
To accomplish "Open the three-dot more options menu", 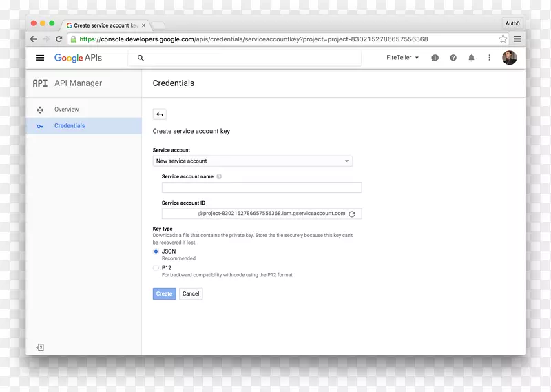I will pos(489,58).
